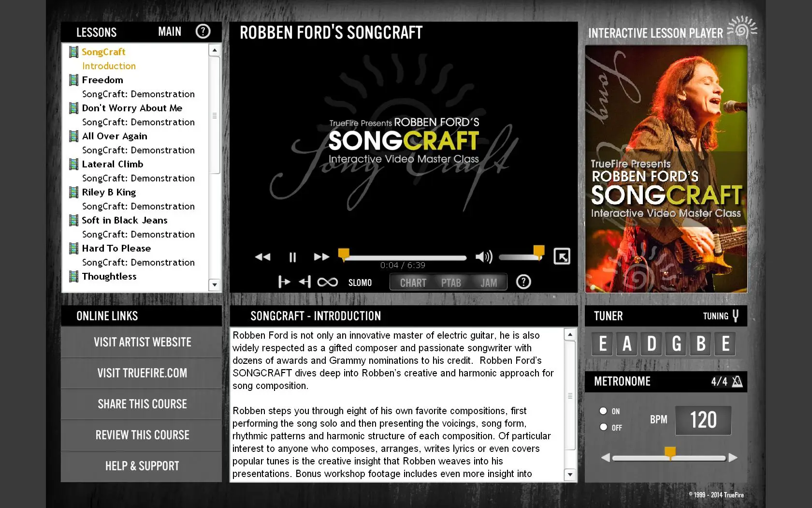
Task: Set loop end point marker
Action: point(305,282)
